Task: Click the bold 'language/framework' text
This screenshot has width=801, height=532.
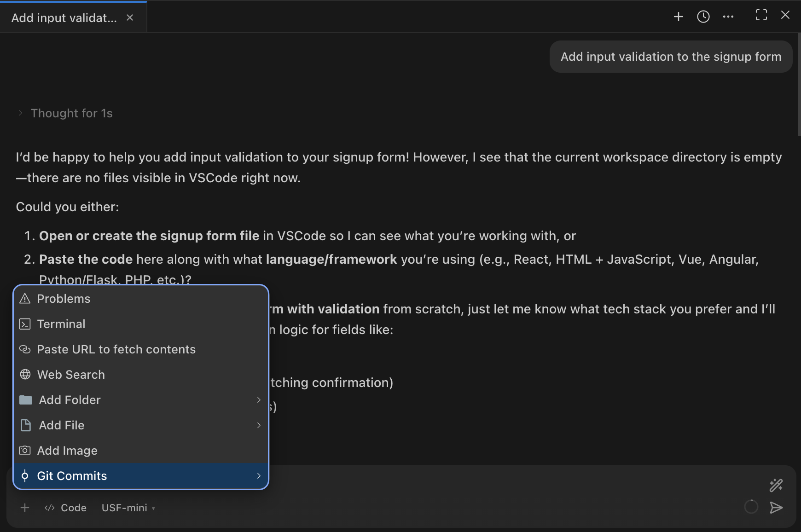Action: click(331, 259)
